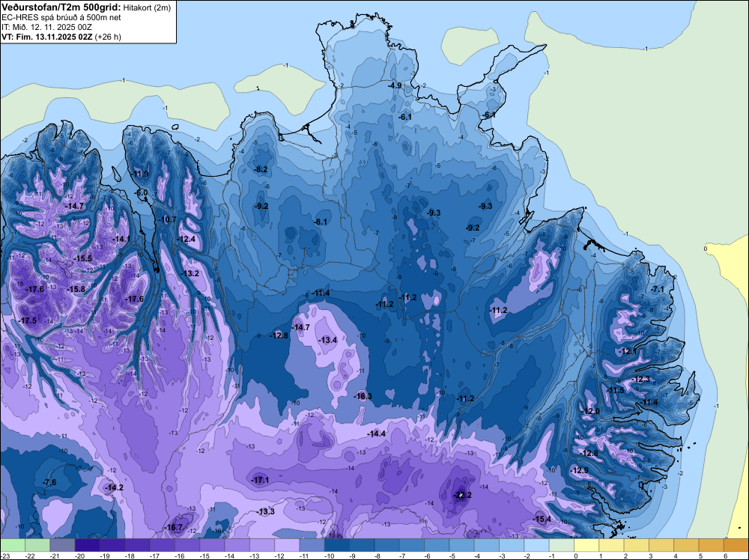Select the lavender legend swatch above -12
The height and width of the screenshot is (560, 749).
coord(287,545)
